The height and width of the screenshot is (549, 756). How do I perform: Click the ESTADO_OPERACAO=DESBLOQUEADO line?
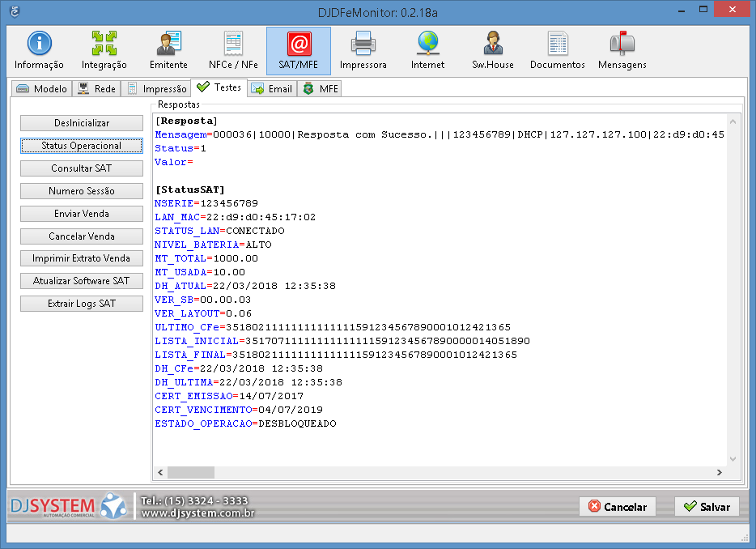point(245,423)
